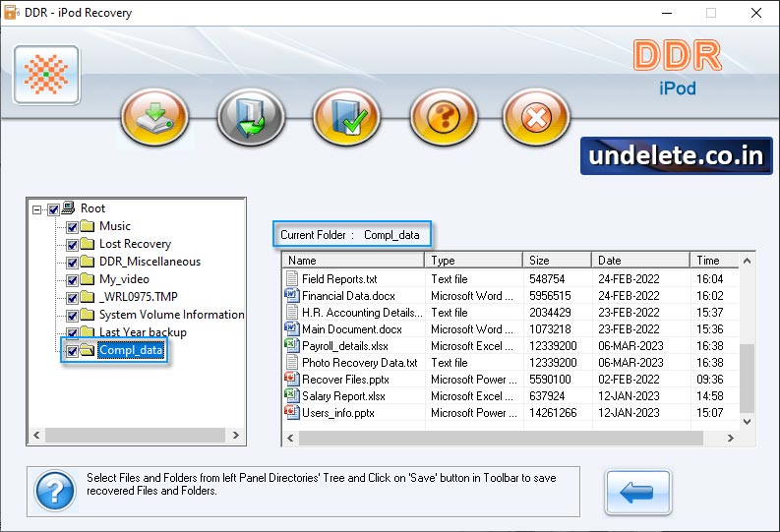Select the DDR_Miscellaneous folder in tree
The image size is (780, 532).
150,262
